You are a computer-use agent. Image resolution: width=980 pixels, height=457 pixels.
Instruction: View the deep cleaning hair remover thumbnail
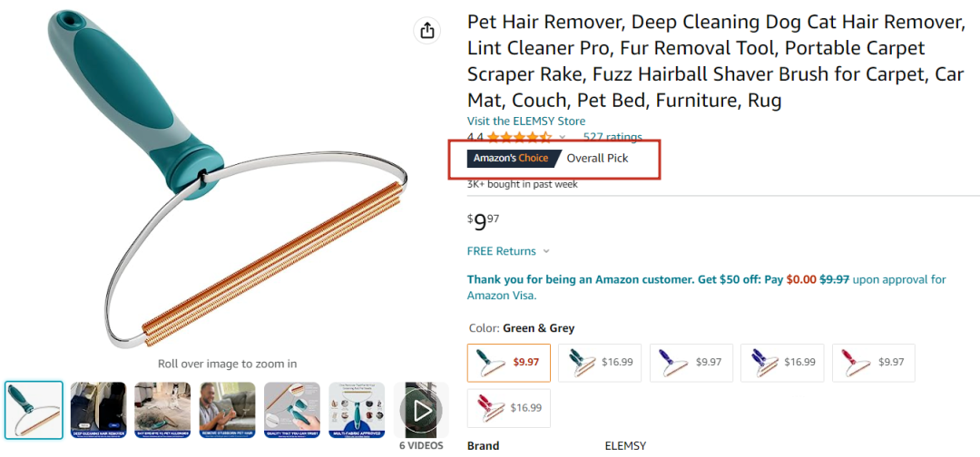pos(98,411)
